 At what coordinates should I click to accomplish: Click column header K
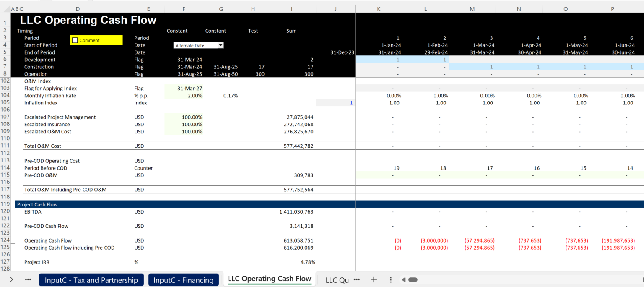pos(379,8)
